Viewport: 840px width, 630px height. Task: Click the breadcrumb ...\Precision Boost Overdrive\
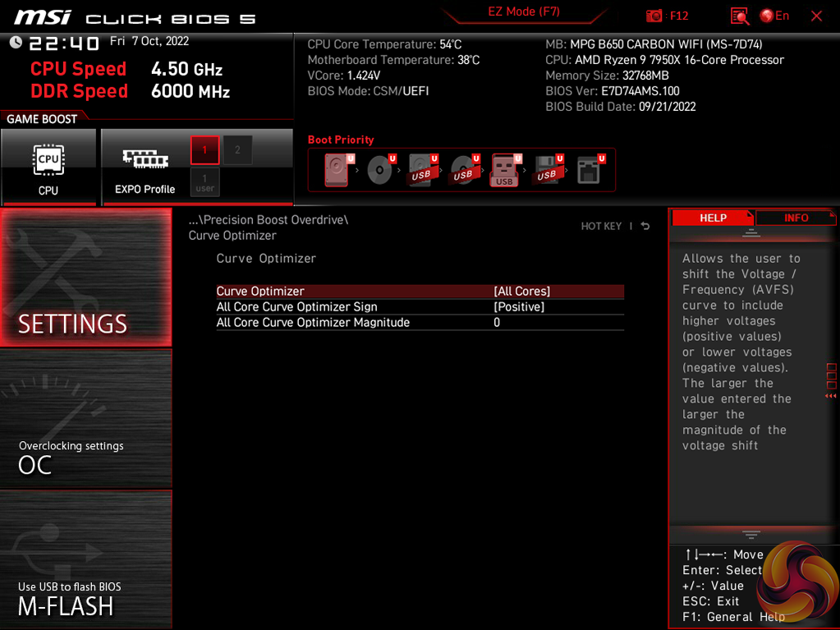[269, 219]
